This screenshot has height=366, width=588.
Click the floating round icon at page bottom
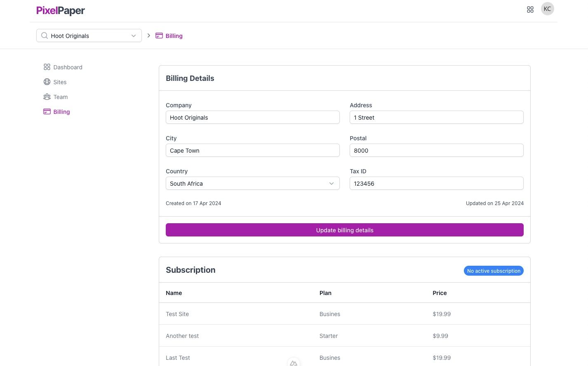tap(294, 362)
